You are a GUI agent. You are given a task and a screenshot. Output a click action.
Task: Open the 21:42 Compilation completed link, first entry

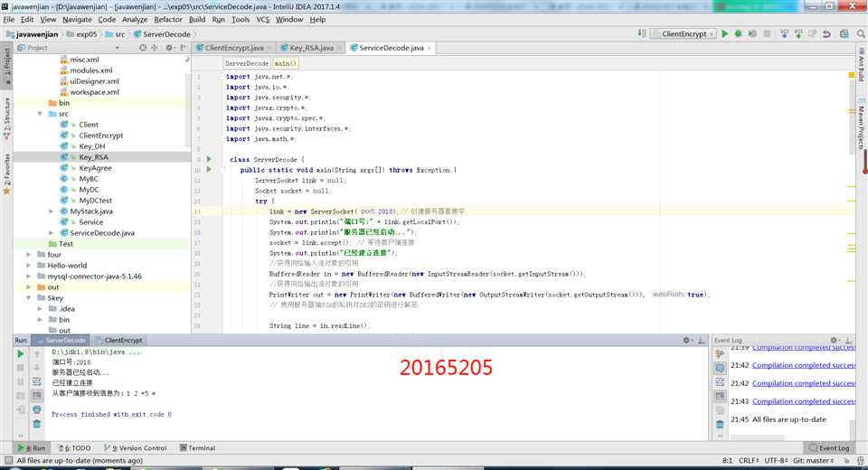point(803,365)
